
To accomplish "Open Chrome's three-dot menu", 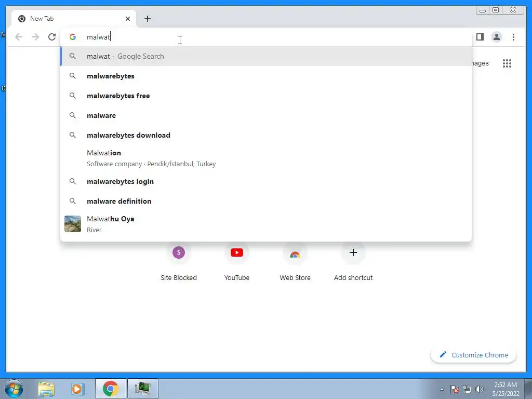I will (x=513, y=37).
